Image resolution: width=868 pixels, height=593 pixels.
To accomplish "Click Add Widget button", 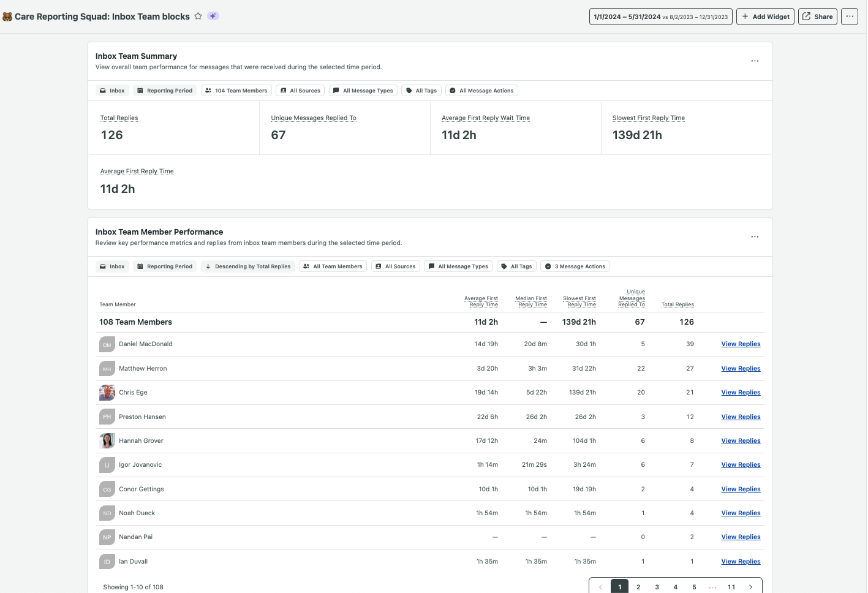I will tap(765, 17).
